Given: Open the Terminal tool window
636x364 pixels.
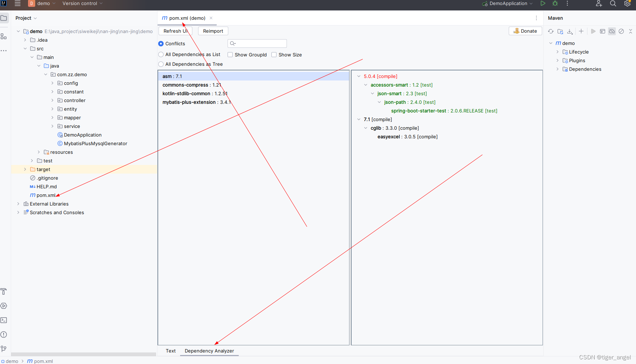Looking at the screenshot, I should [x=4, y=320].
